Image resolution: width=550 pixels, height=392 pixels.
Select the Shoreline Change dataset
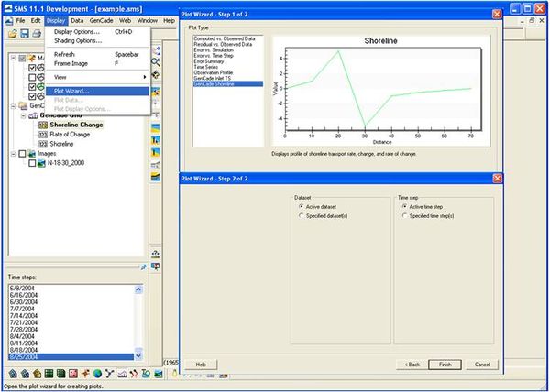tap(76, 125)
